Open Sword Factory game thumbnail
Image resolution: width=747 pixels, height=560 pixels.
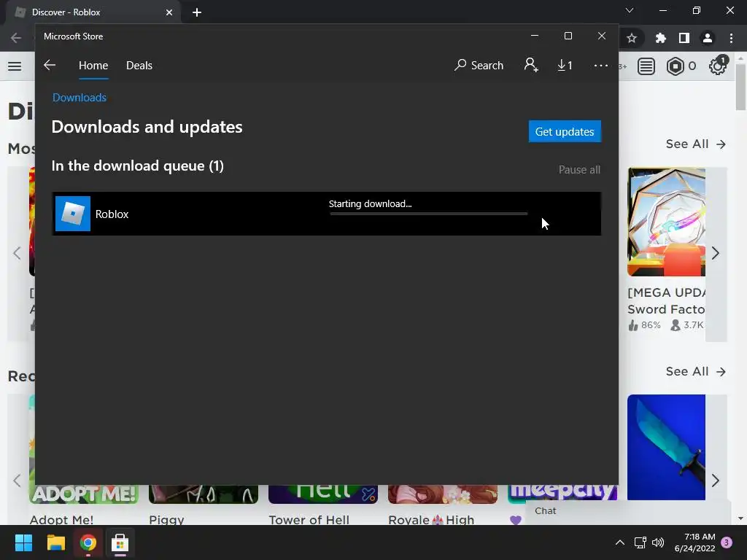click(666, 222)
